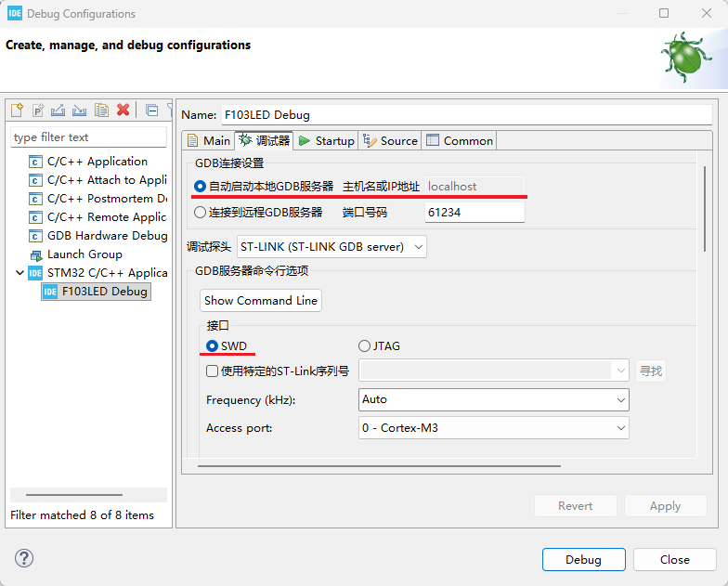Click Duplicate launch configuration icon
The height and width of the screenshot is (586, 728).
click(x=102, y=110)
